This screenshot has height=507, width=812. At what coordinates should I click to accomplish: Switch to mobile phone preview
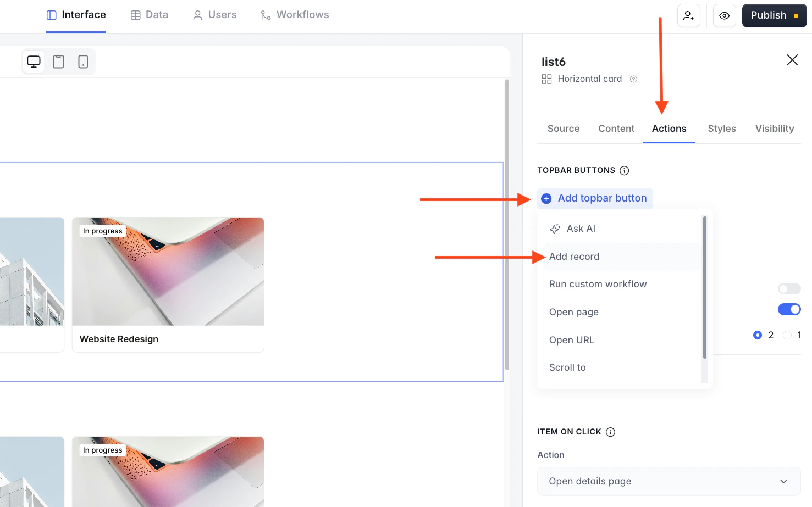83,62
